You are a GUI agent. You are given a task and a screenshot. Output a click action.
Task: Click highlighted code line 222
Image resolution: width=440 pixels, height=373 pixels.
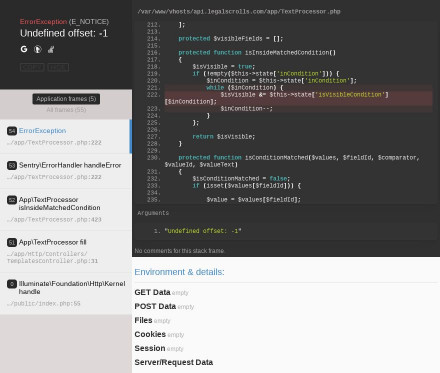pyautogui.click(x=299, y=98)
